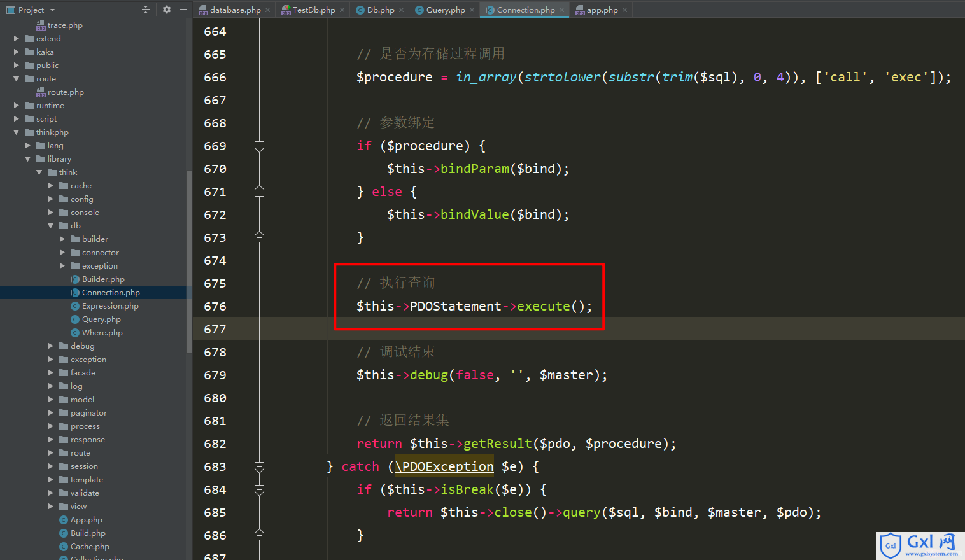Click bindValue on line 672
This screenshot has width=965, height=560.
coord(475,214)
